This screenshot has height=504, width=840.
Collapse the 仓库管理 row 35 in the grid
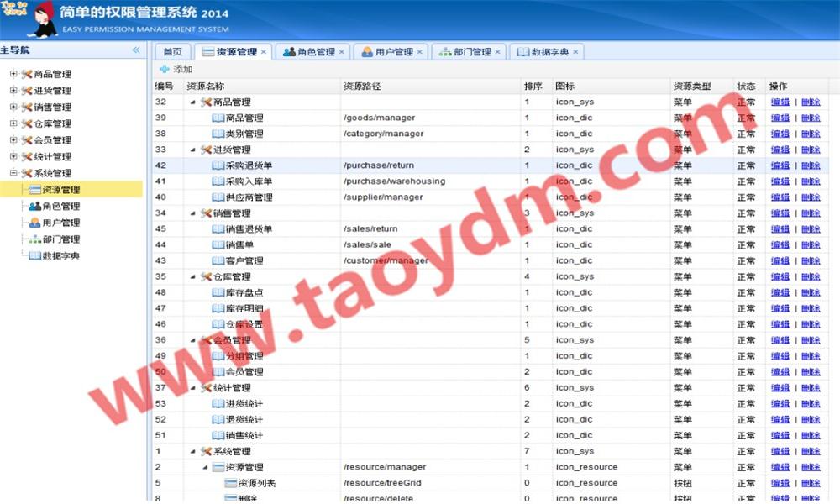tap(193, 277)
